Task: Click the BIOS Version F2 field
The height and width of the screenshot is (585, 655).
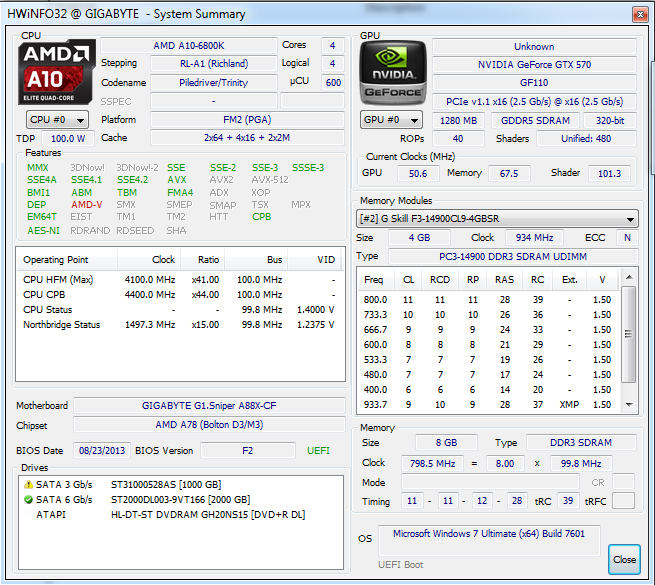Action: click(248, 451)
